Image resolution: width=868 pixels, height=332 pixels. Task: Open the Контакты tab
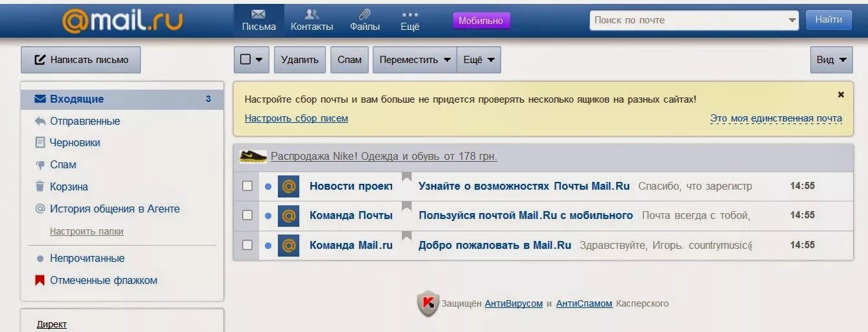tap(312, 20)
